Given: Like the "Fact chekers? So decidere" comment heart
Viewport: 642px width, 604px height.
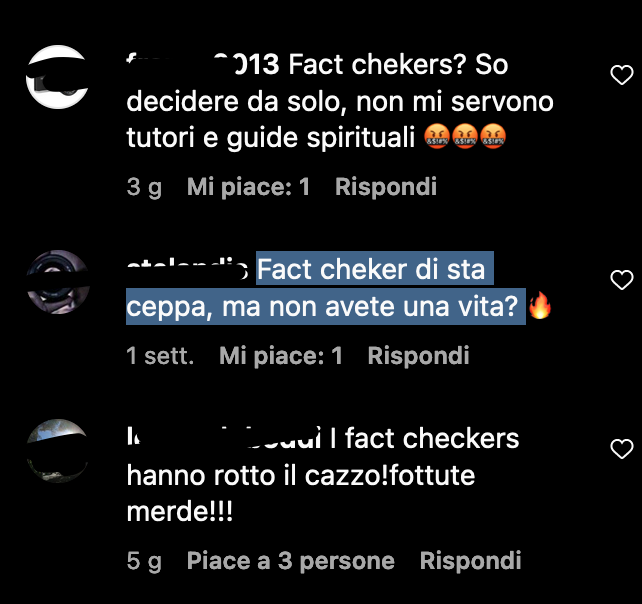Looking at the screenshot, I should tap(622, 75).
